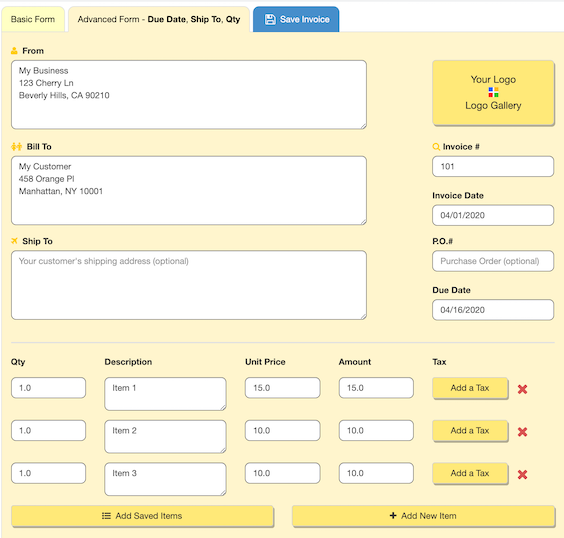Click into the Ship To address box
The height and width of the screenshot is (538, 564).
(x=189, y=285)
